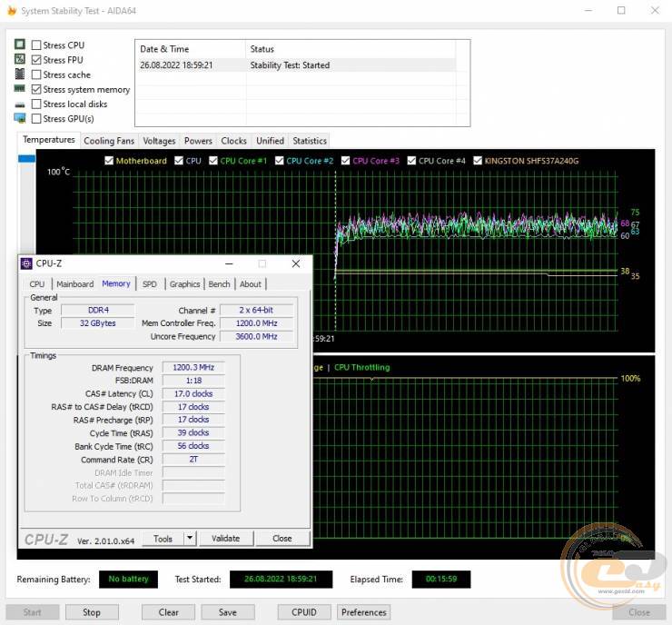Click the CPU Throttling graph label
Image resolution: width=672 pixels, height=625 pixels.
click(362, 367)
